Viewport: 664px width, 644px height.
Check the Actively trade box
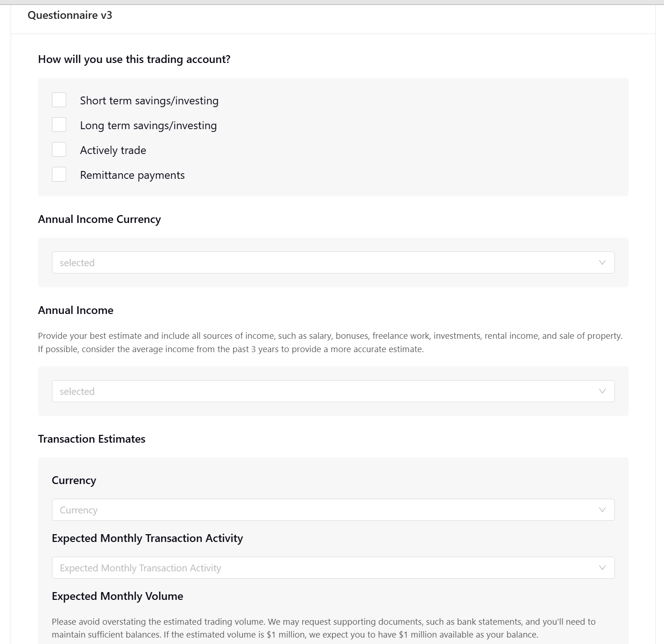click(59, 149)
